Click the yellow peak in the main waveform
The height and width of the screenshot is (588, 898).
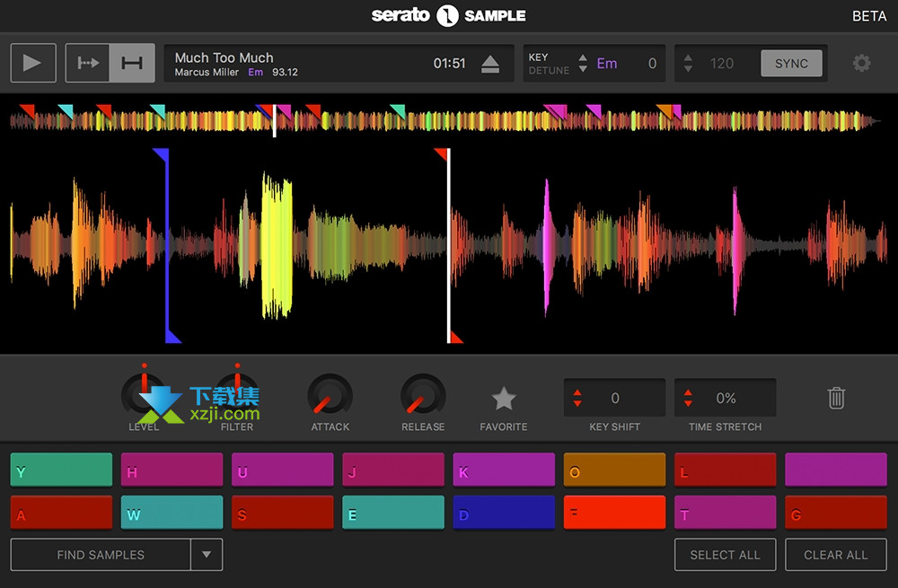[277, 246]
